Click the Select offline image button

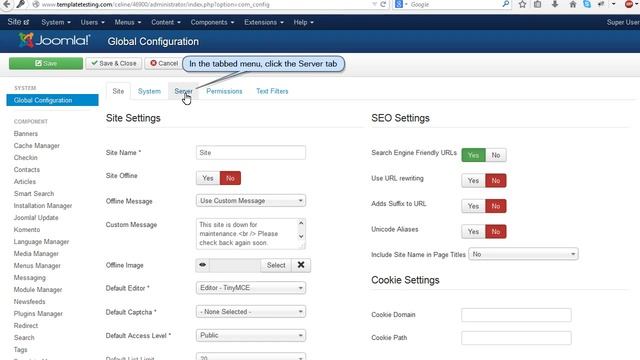coord(276,265)
